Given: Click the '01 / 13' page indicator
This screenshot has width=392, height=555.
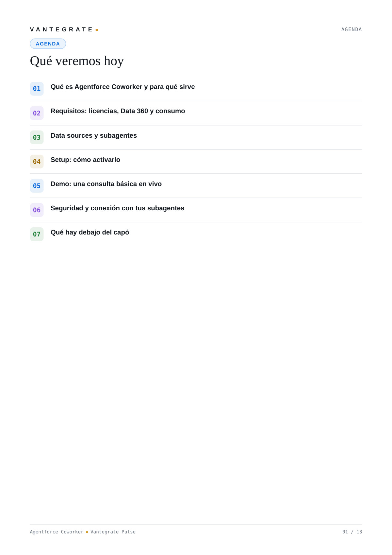Looking at the screenshot, I should tap(352, 532).
